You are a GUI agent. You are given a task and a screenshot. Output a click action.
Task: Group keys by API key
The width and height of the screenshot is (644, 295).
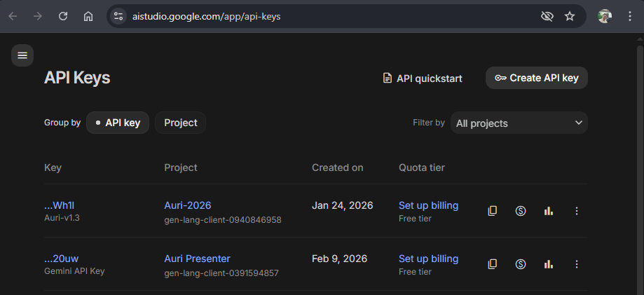pos(118,123)
